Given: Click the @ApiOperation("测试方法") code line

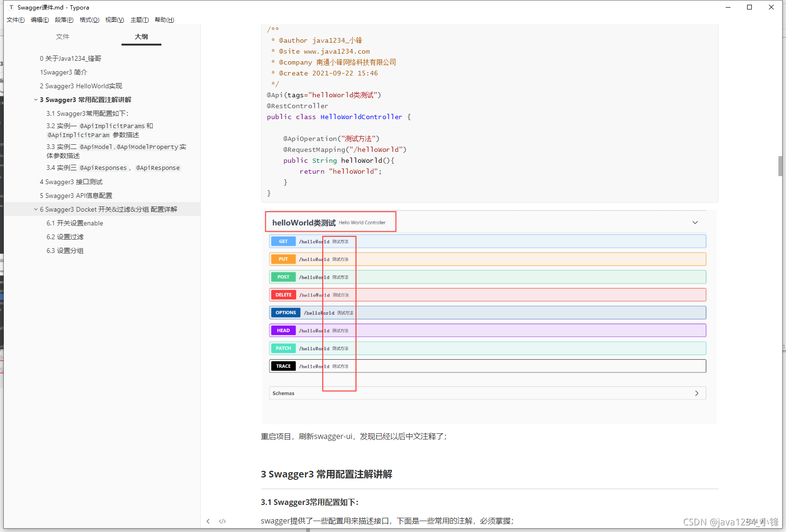Looking at the screenshot, I should point(331,139).
